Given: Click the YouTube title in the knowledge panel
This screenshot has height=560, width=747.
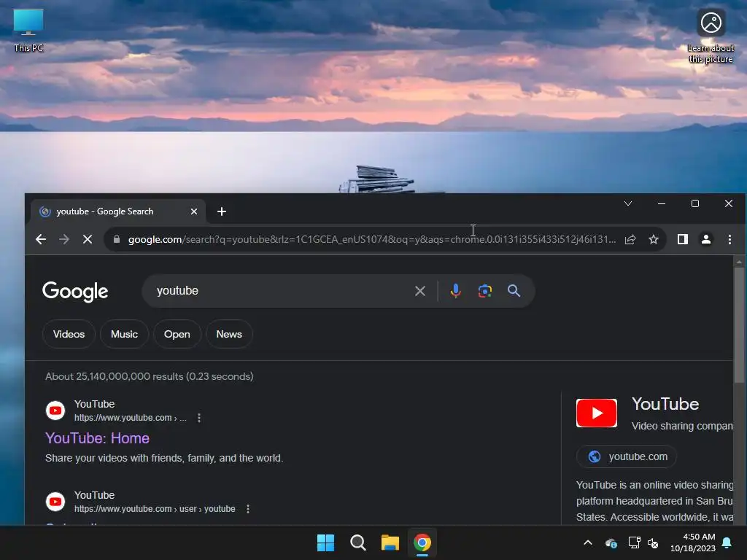Looking at the screenshot, I should click(665, 404).
